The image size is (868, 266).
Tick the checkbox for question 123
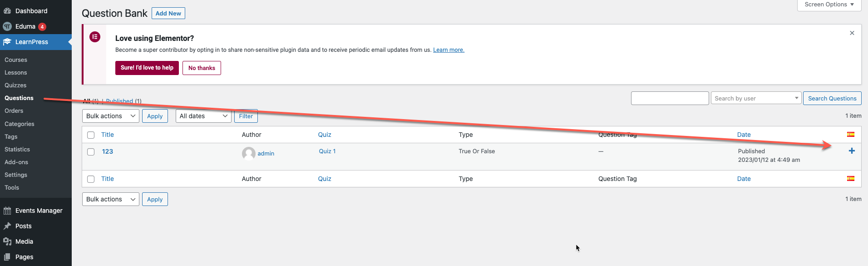(x=91, y=152)
